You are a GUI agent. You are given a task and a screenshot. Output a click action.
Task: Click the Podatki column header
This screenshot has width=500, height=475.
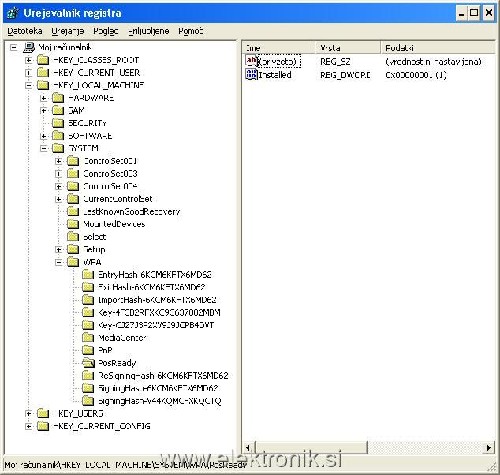click(x=438, y=48)
